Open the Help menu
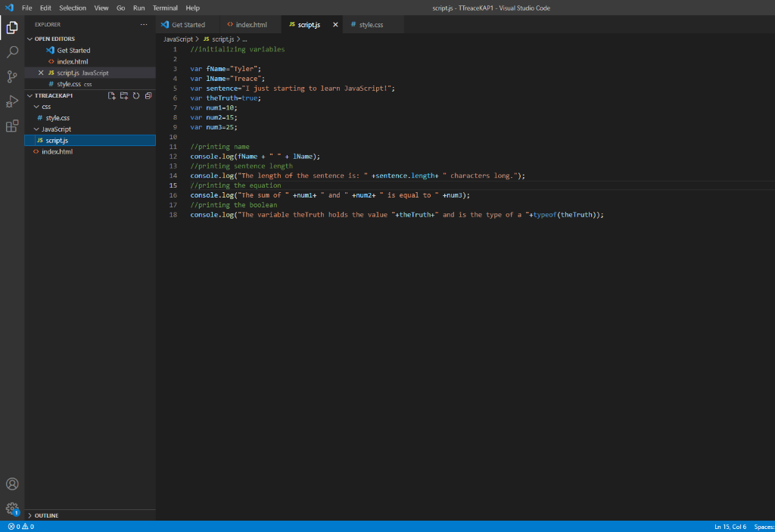 [x=193, y=8]
